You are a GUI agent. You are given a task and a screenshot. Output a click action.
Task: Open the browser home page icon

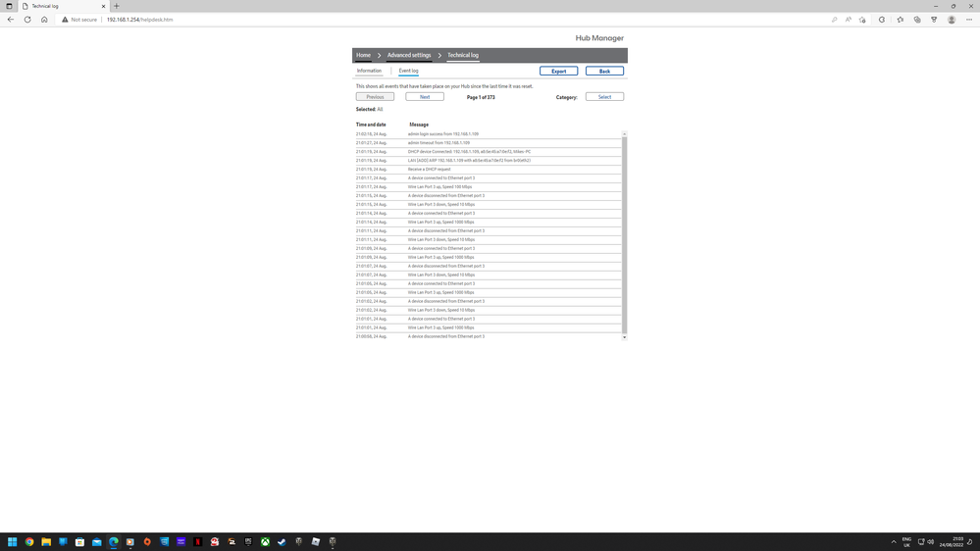(44, 20)
